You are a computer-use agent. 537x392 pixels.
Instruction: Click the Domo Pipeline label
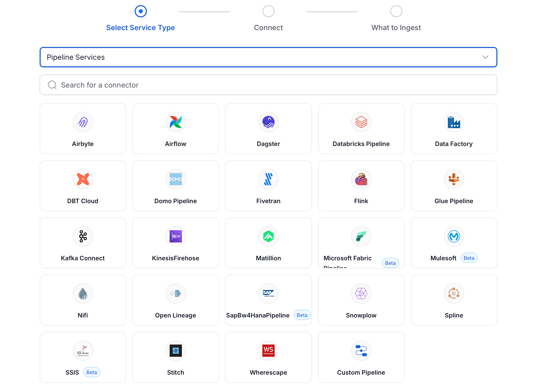pos(176,201)
